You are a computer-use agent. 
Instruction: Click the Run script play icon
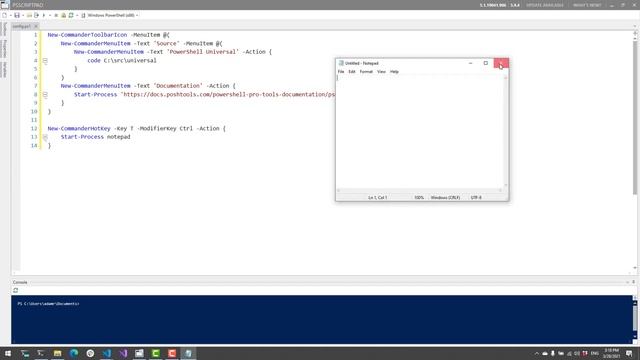click(44, 15)
